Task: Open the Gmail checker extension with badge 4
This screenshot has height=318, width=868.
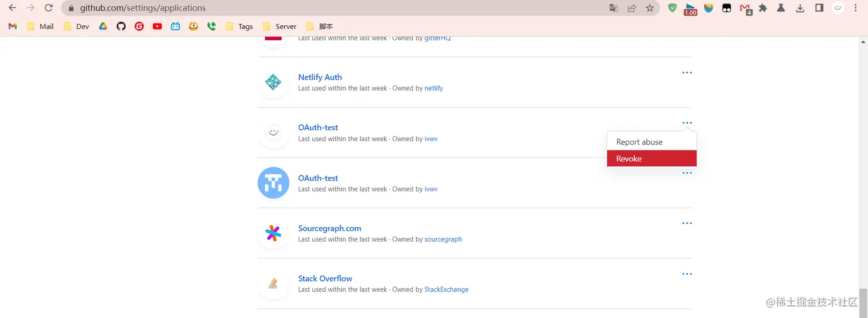Action: [746, 9]
